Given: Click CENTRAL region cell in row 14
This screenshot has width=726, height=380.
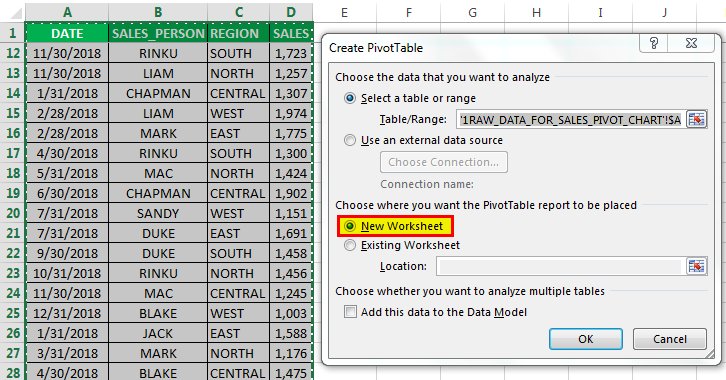Looking at the screenshot, I should (238, 93).
